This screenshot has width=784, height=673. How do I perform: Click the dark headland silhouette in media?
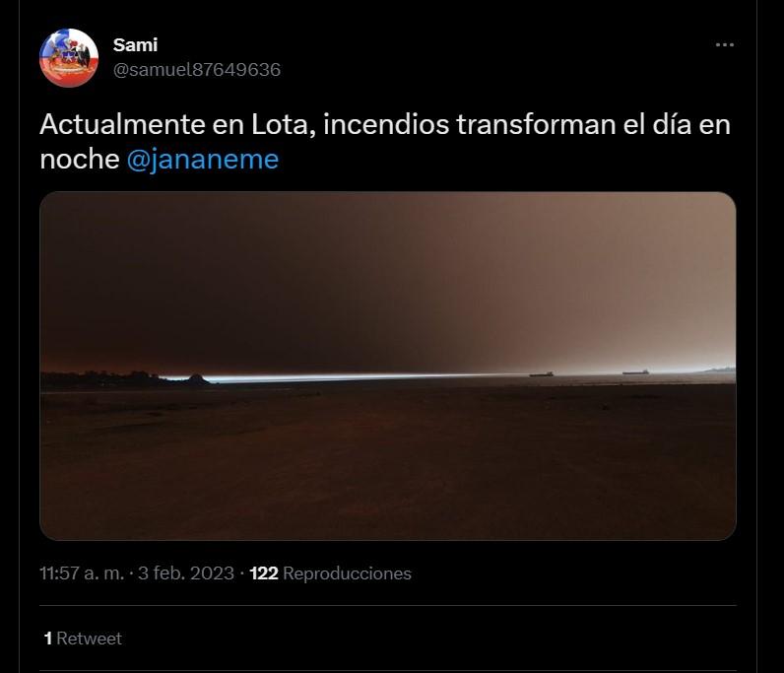[125, 379]
